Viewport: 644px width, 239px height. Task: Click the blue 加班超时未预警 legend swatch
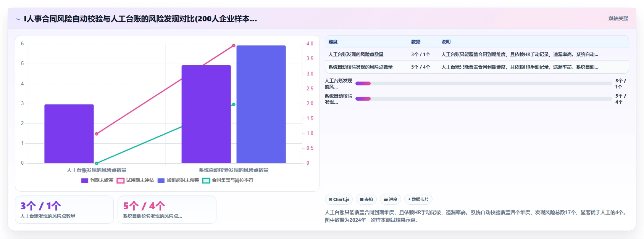pyautogui.click(x=161, y=181)
